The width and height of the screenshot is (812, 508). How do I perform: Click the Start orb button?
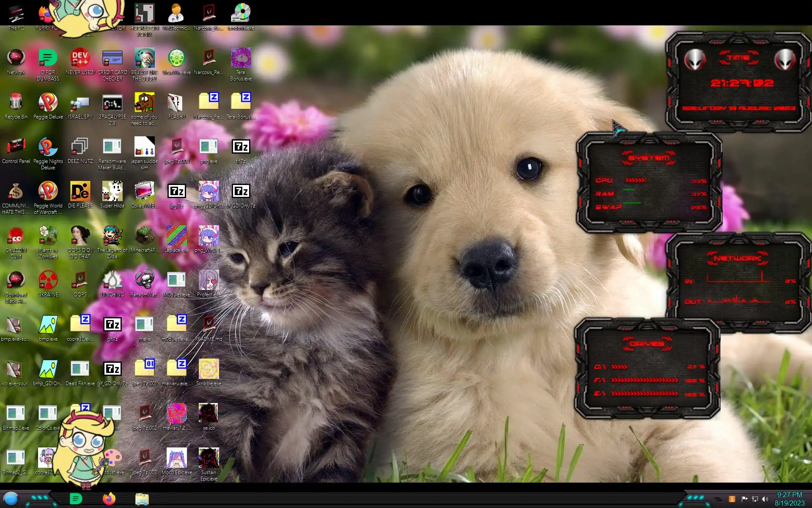(11, 499)
